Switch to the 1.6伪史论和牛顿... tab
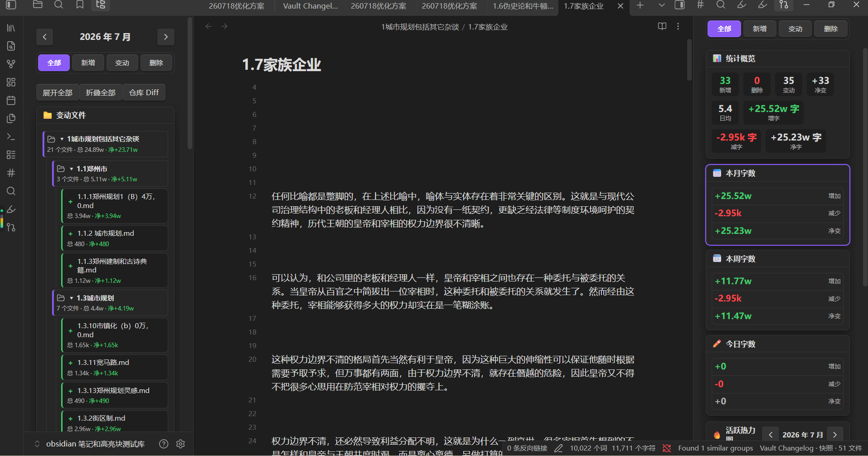 click(523, 6)
